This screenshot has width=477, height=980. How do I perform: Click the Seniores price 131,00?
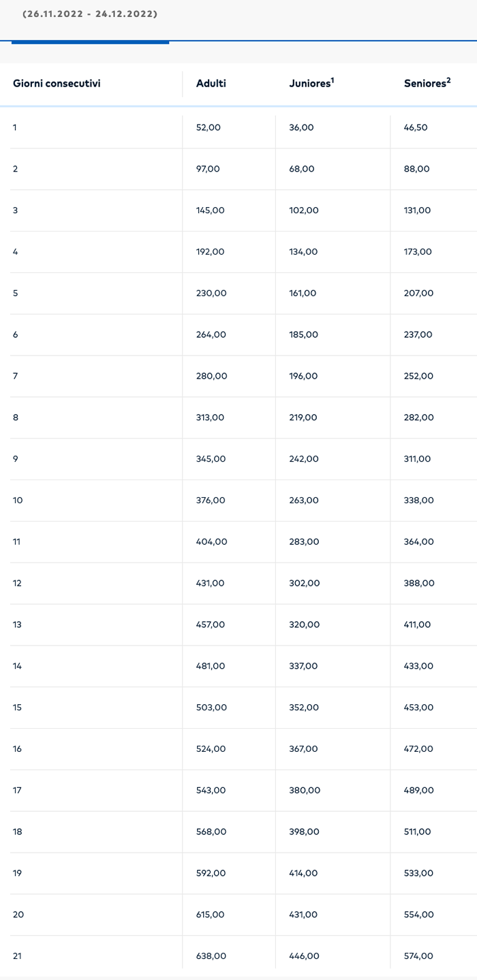pyautogui.click(x=417, y=210)
